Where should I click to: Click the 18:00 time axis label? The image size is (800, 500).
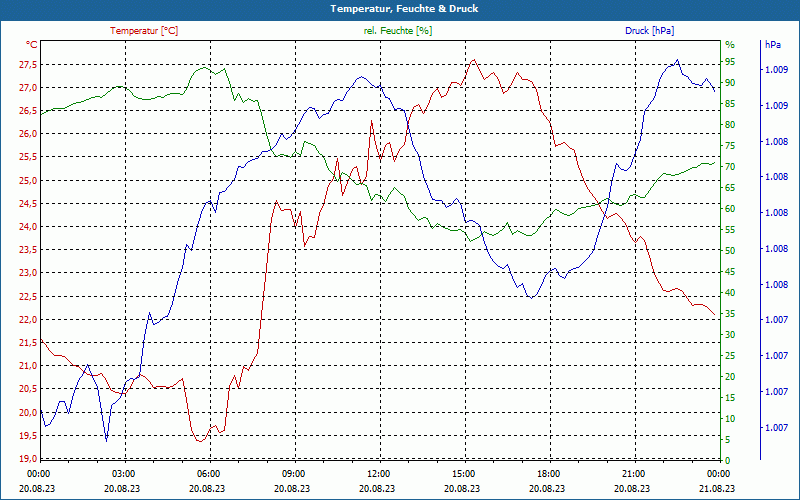[548, 473]
